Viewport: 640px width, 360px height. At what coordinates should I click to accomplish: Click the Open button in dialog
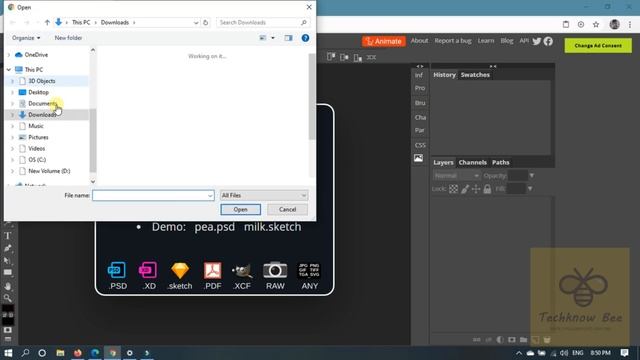tap(240, 209)
